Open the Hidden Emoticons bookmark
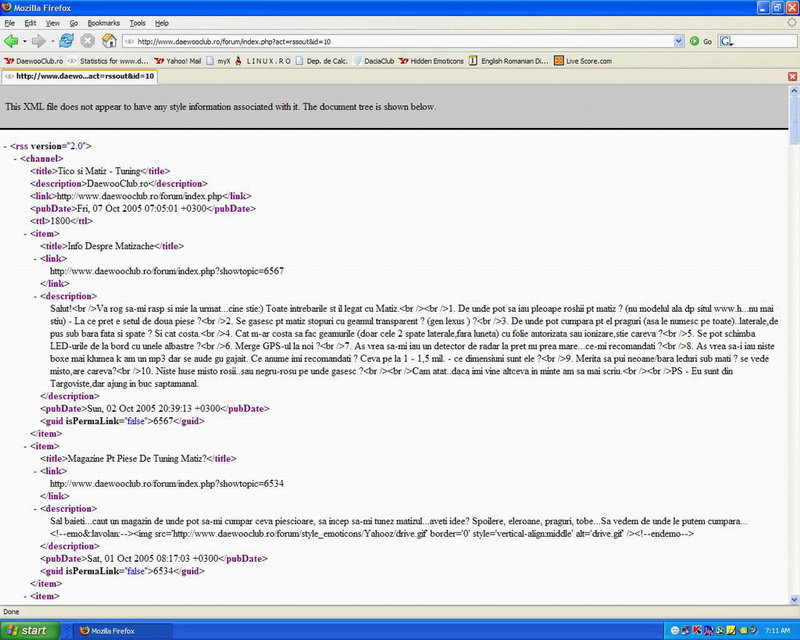 point(432,61)
